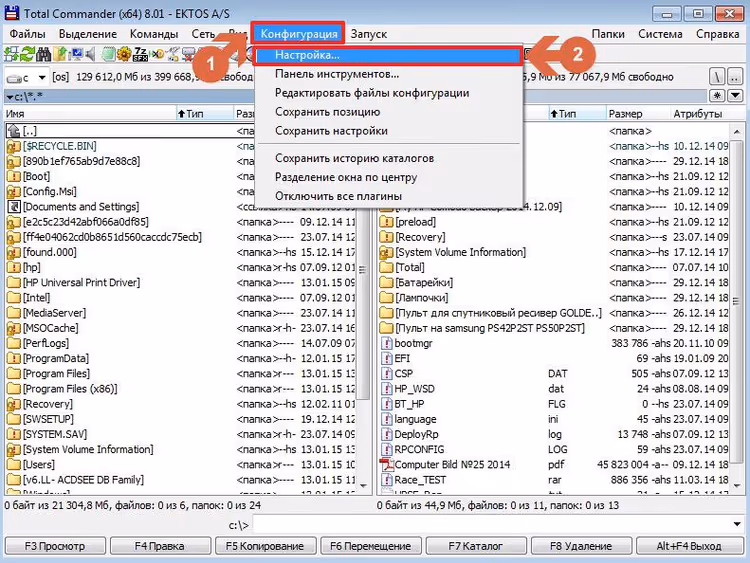The height and width of the screenshot is (563, 750).
Task: Click the F8 Удаление button
Action: point(581,546)
